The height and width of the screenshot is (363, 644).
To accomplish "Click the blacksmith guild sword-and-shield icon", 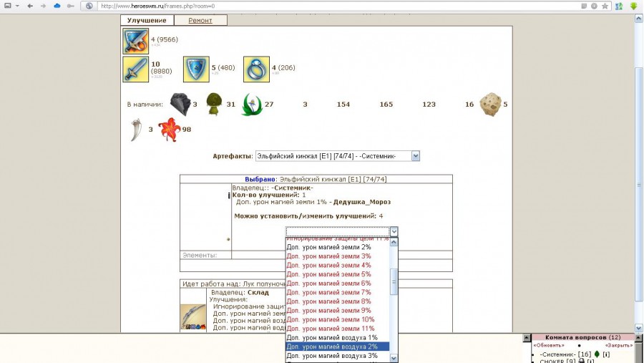I will click(135, 41).
